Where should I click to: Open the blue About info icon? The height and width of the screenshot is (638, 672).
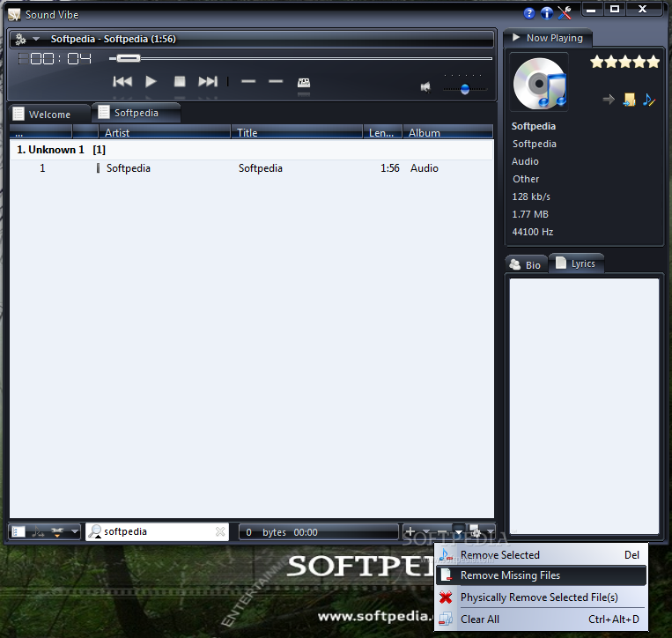546,13
